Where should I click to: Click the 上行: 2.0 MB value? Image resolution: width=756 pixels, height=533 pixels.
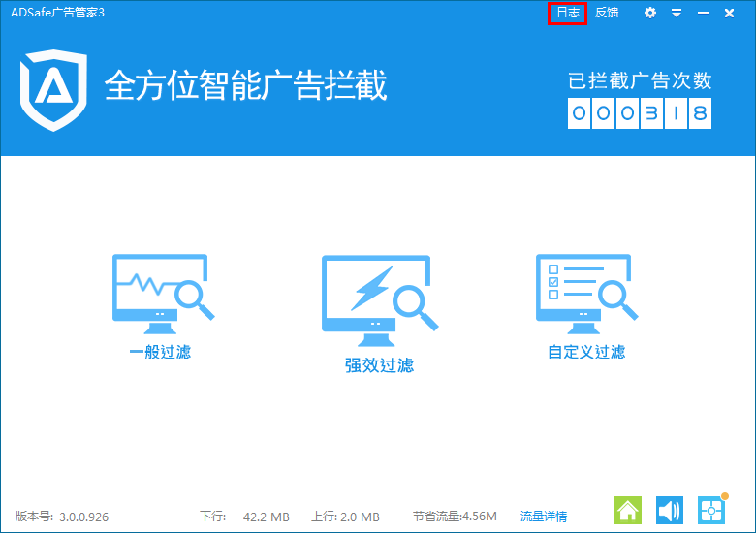[345, 517]
